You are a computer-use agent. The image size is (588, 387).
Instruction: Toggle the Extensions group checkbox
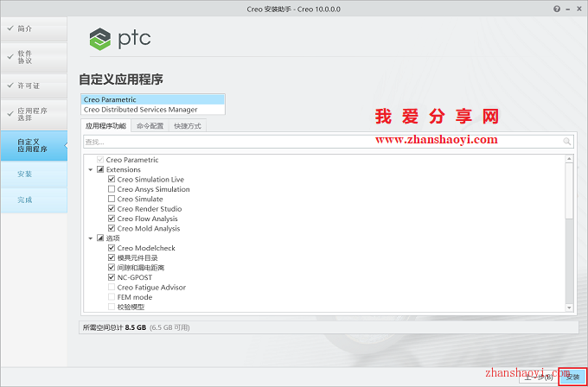[x=100, y=169]
